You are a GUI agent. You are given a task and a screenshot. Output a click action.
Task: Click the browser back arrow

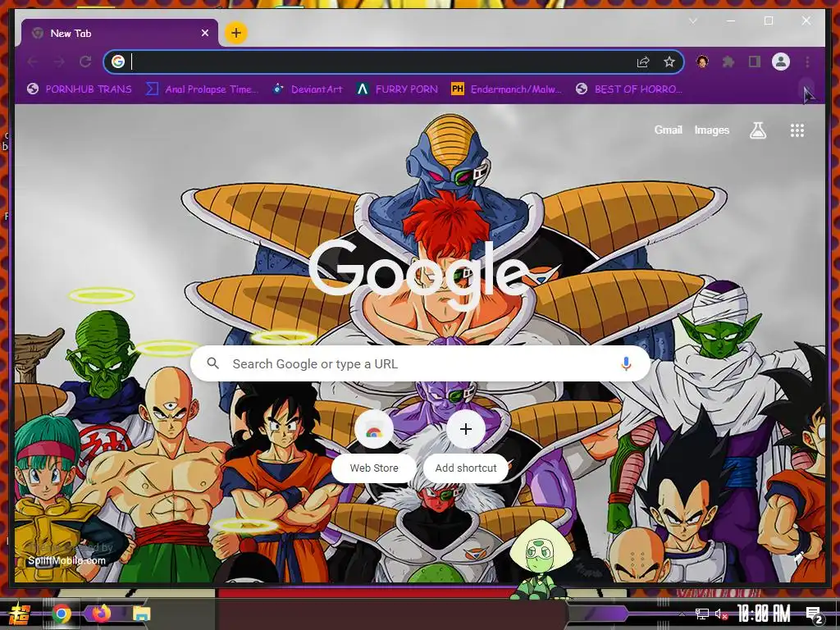(33, 62)
